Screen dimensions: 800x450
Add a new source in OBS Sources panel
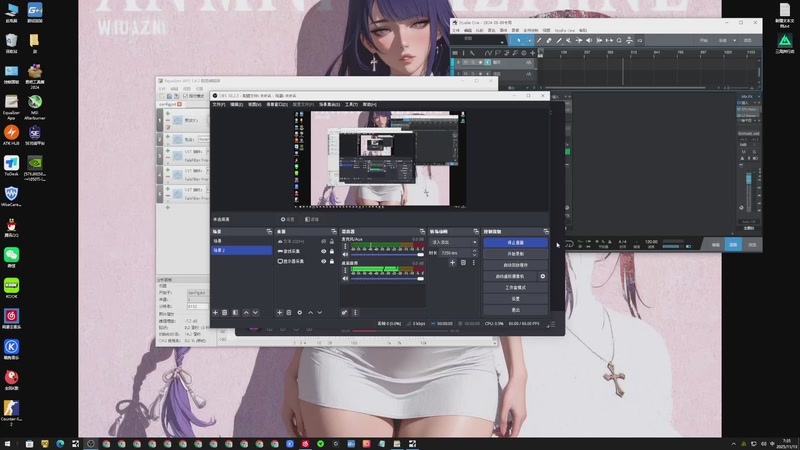click(x=280, y=312)
